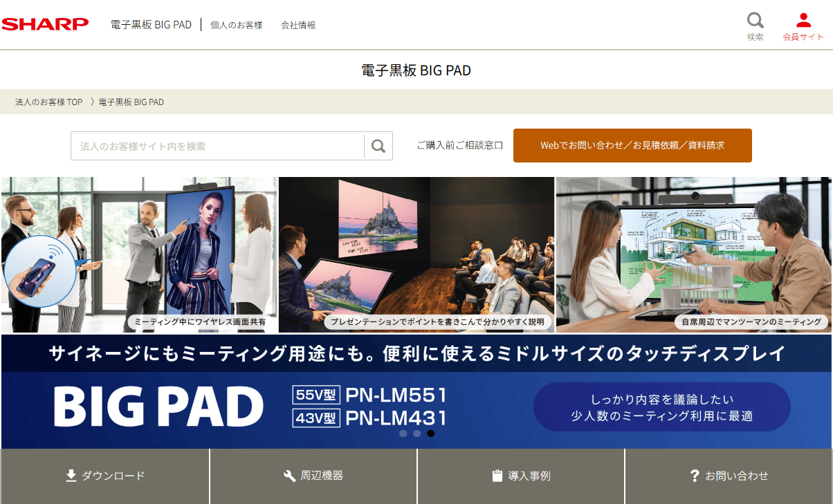833x504 pixels.
Task: Open the 導入事例 tab
Action: pos(521,476)
